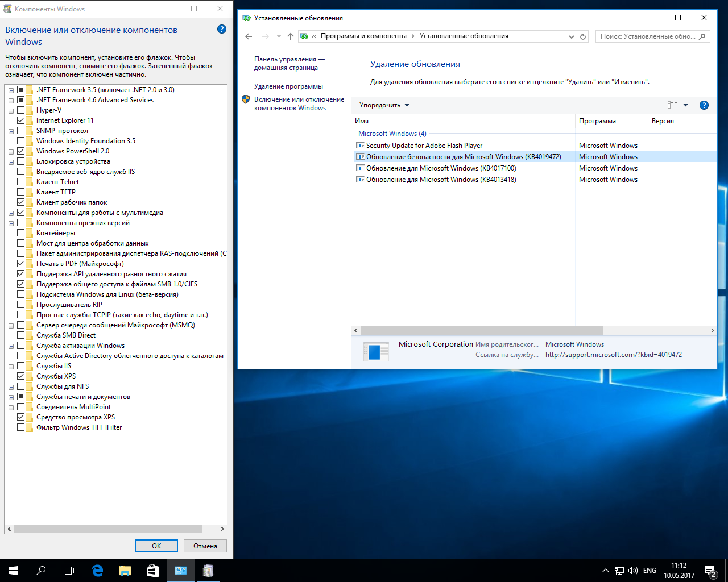Screen dimensions: 728x582
Task: Expand Компоненты для работы с мультимедиа
Action: pos(11,213)
